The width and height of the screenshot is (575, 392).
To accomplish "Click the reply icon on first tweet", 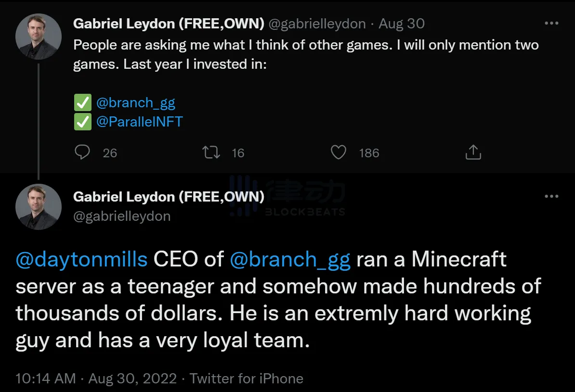I will [x=83, y=152].
